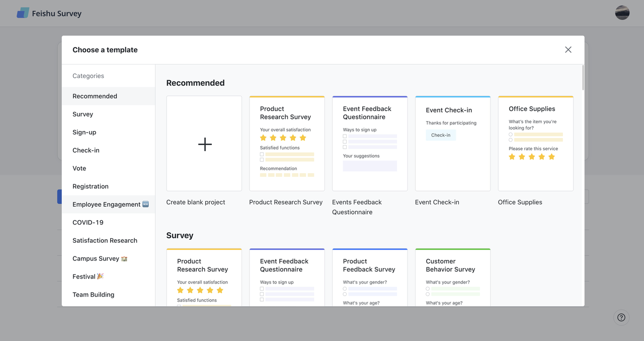Viewport: 644px width, 341px height.
Task: Choose the Office Supplies template thumbnail
Action: (536, 144)
